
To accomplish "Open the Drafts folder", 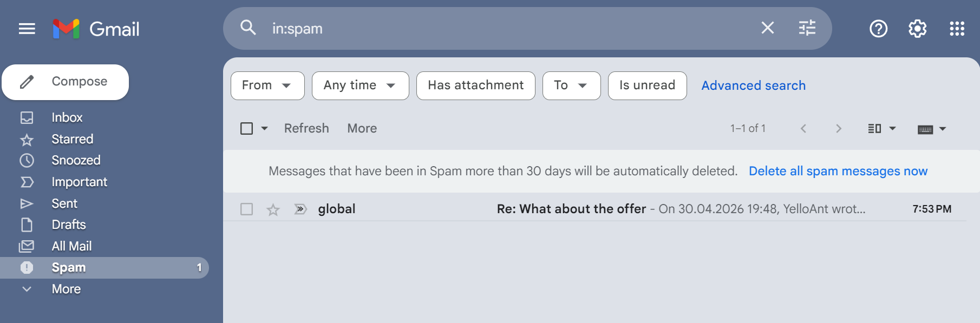I will coord(69,225).
